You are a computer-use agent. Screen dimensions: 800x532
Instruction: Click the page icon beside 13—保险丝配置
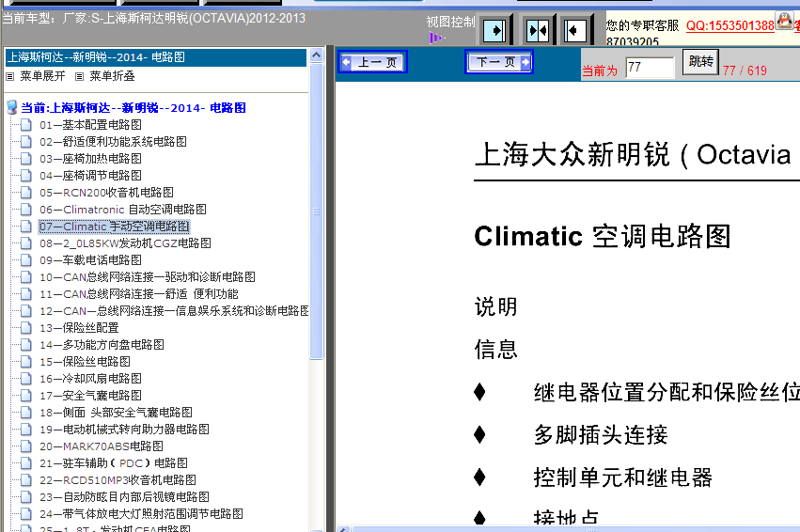[26, 328]
